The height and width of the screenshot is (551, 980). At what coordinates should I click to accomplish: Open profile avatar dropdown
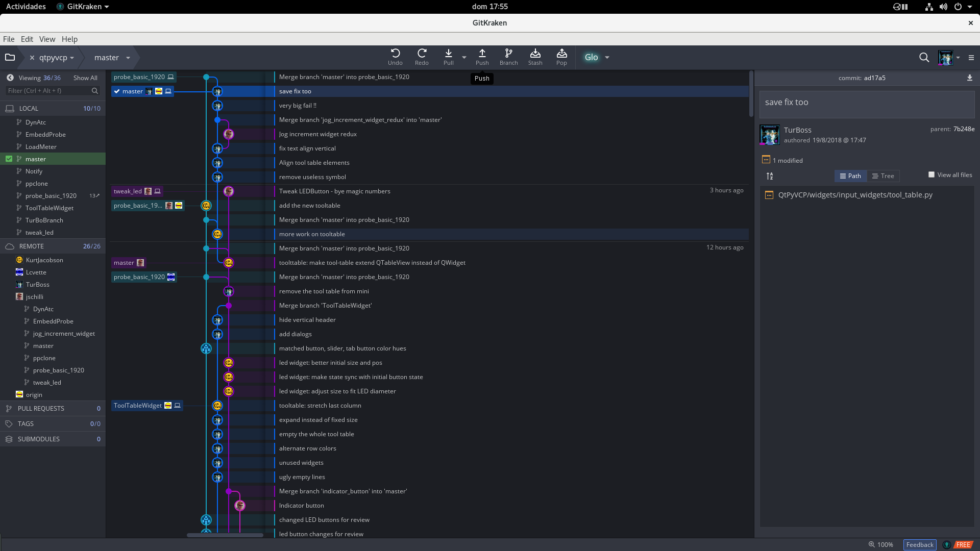point(958,58)
